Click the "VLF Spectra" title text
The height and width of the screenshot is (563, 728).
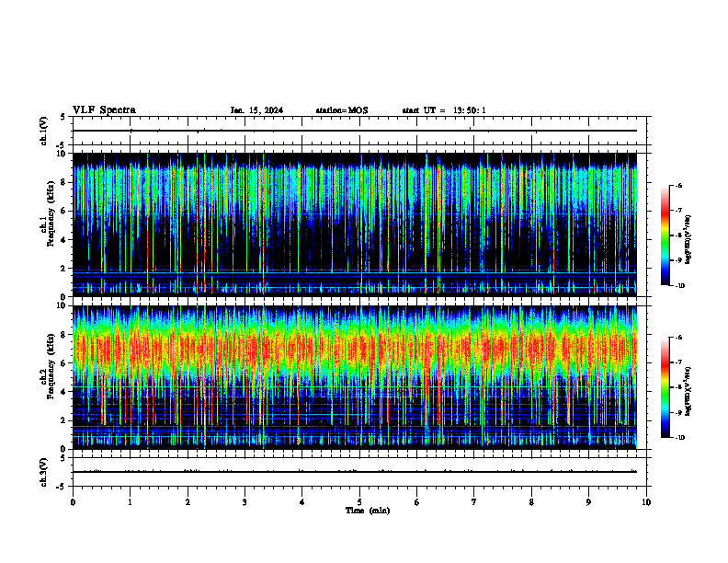tap(104, 110)
